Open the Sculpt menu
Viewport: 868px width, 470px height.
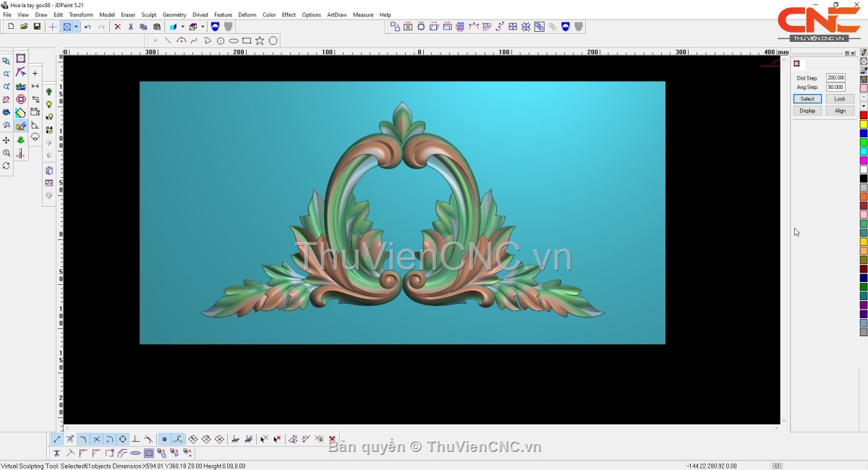coord(148,14)
